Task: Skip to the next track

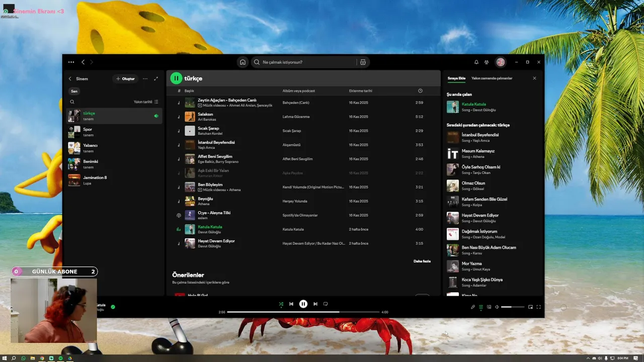Action: click(x=315, y=304)
